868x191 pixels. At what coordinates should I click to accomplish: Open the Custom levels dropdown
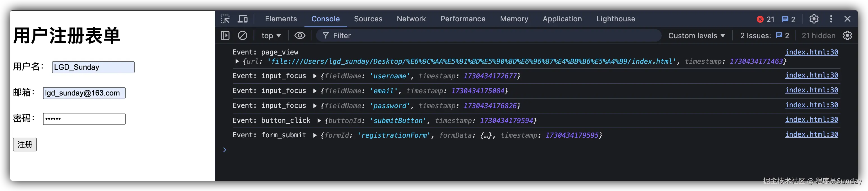tap(696, 36)
